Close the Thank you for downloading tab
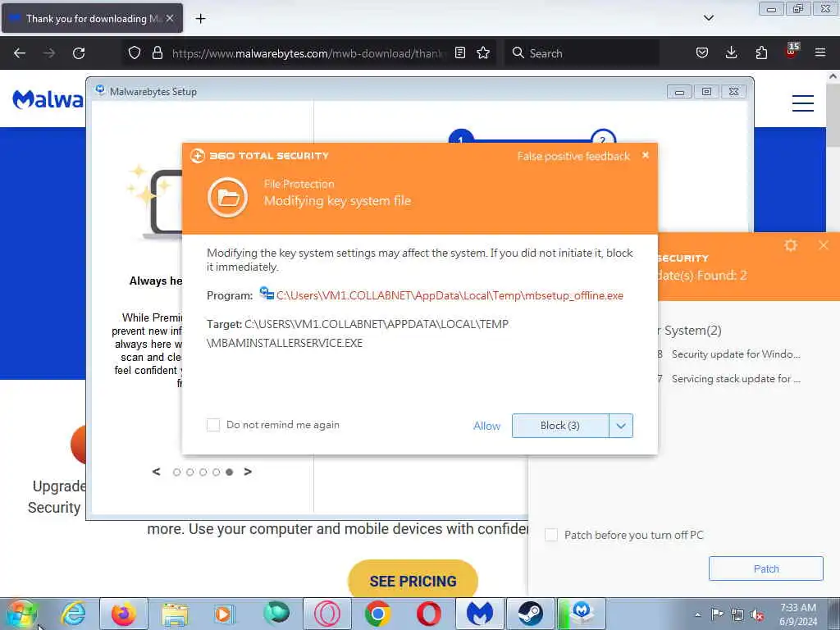Image resolution: width=840 pixels, height=630 pixels. [x=170, y=18]
